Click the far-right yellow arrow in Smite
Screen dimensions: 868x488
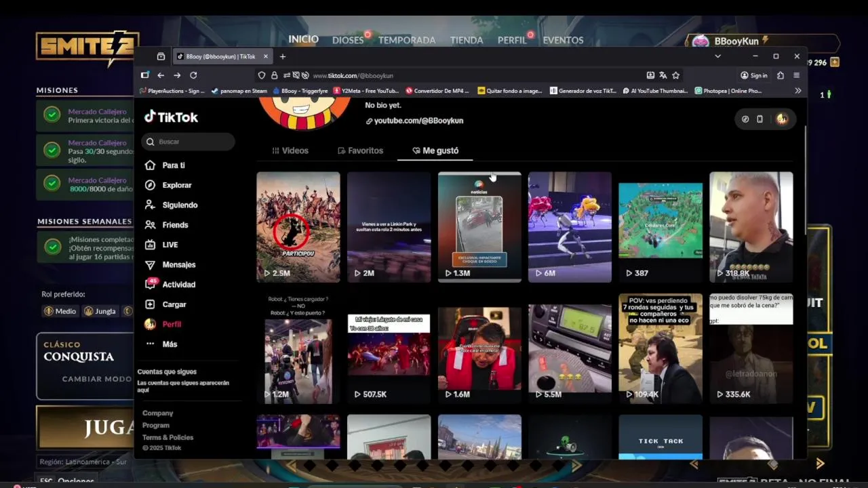[820, 464]
